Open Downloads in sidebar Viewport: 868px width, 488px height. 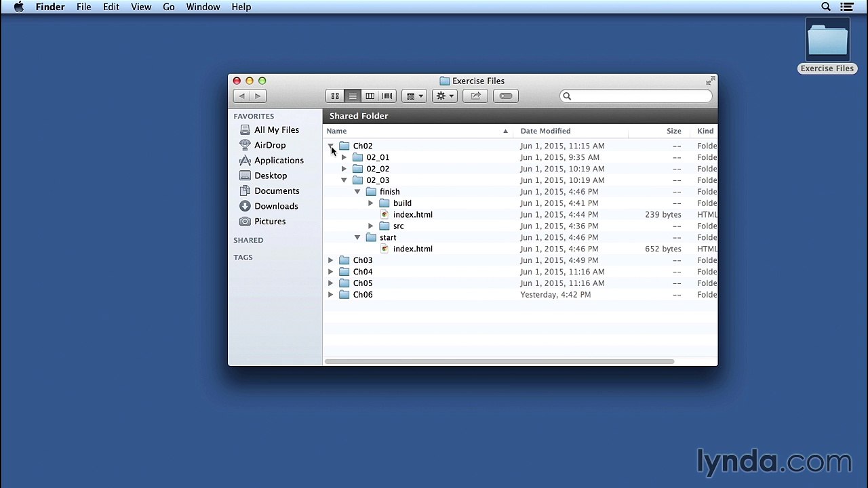point(275,206)
